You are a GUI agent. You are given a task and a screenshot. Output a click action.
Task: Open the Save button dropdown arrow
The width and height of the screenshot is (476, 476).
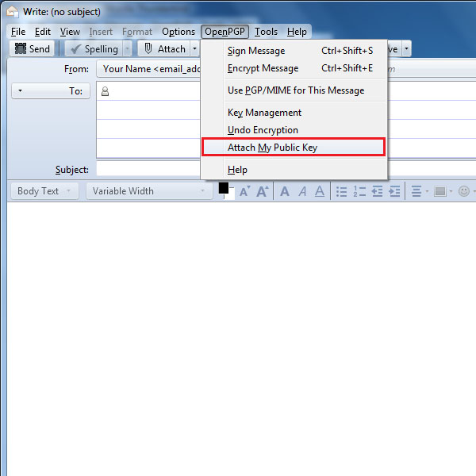click(x=406, y=48)
